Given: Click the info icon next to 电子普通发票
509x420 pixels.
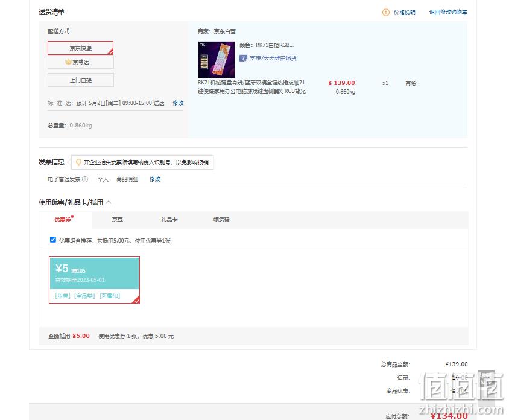Looking at the screenshot, I should [x=85, y=179].
